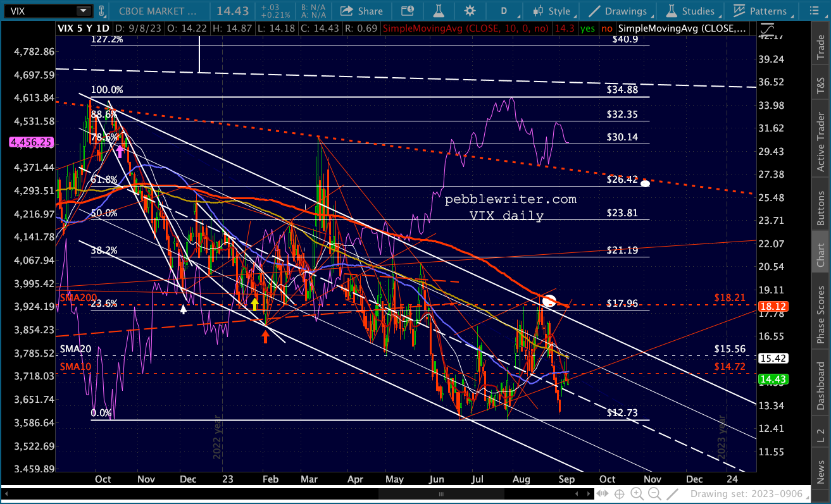The image size is (831, 504).
Task: Click the zoom out magnifier icon
Action: 654,494
